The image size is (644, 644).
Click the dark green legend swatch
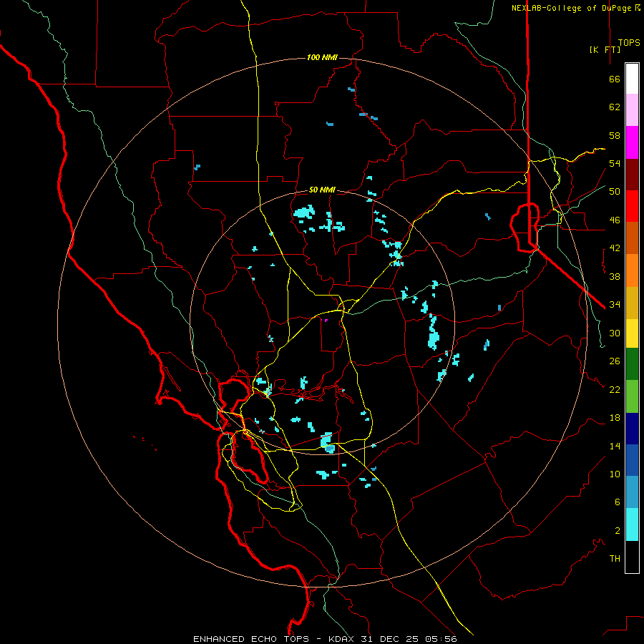(632, 364)
